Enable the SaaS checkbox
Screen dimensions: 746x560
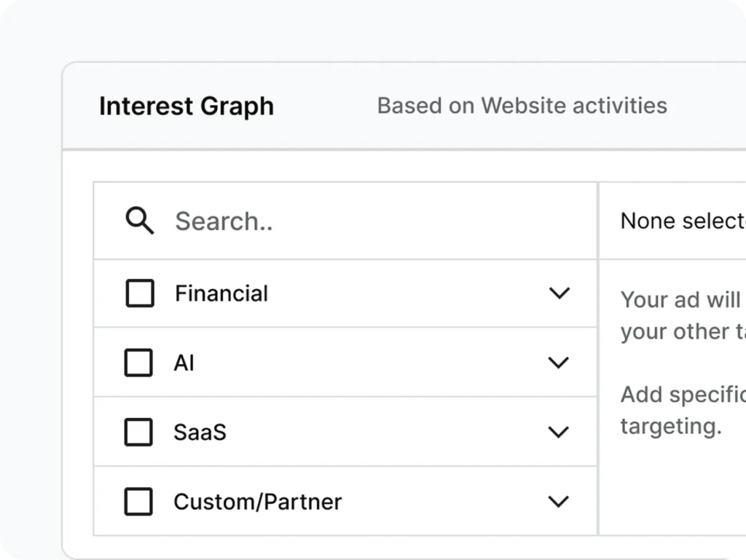click(x=138, y=432)
